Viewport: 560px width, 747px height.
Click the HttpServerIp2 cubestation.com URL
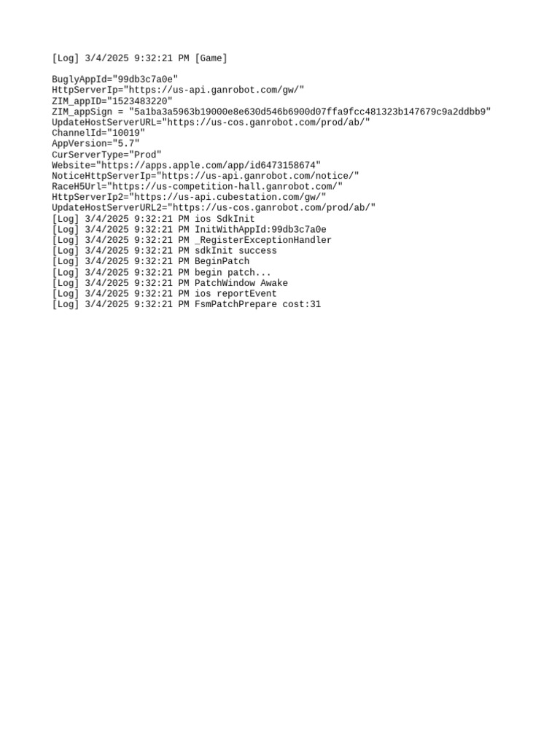(227, 197)
